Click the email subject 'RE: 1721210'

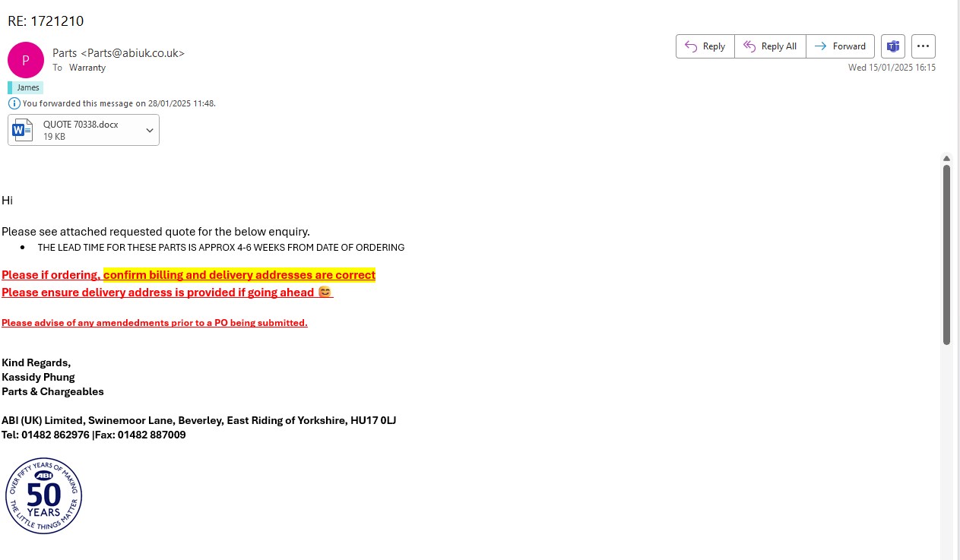coord(46,21)
